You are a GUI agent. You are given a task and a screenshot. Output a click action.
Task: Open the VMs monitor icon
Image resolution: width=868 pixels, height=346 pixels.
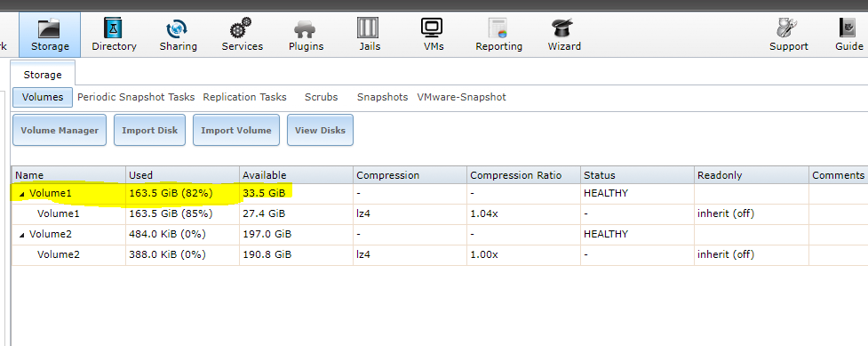tap(433, 28)
